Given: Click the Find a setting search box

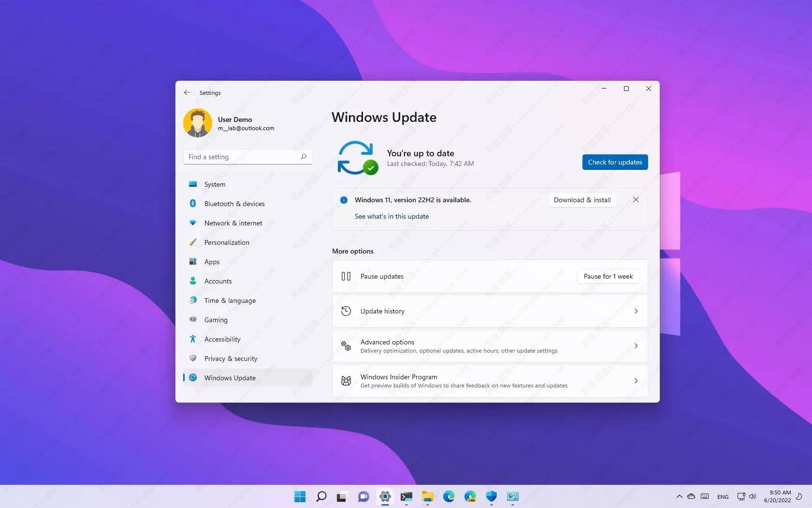Looking at the screenshot, I should (242, 157).
